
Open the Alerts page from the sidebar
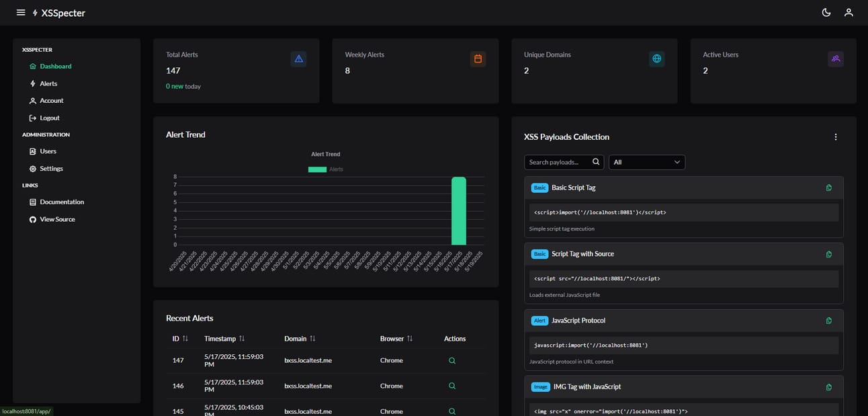tap(44, 83)
